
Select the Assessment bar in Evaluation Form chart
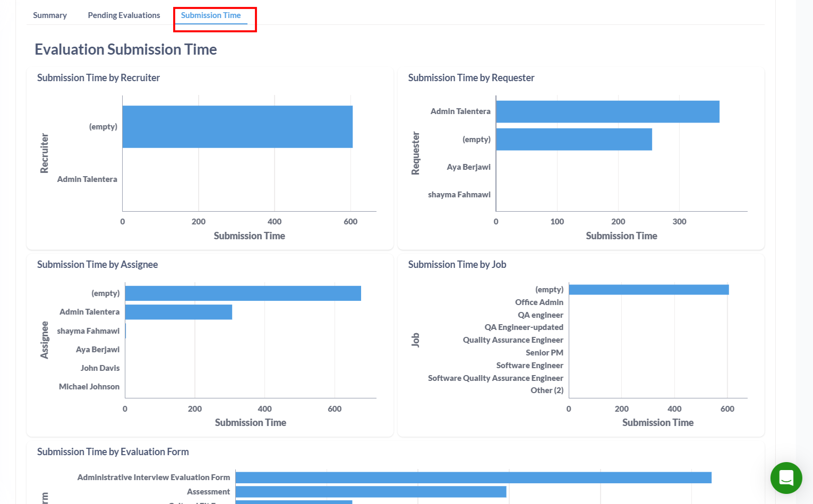pyautogui.click(x=371, y=492)
